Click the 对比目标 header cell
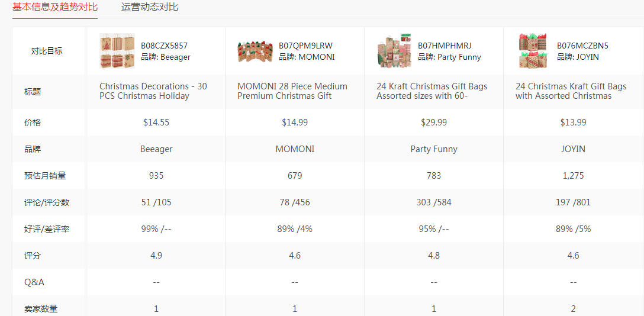The width and height of the screenshot is (644, 316). (47, 51)
